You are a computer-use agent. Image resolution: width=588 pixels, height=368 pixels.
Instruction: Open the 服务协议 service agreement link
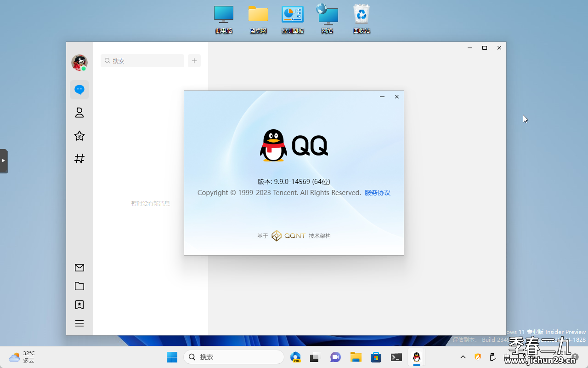point(377,193)
